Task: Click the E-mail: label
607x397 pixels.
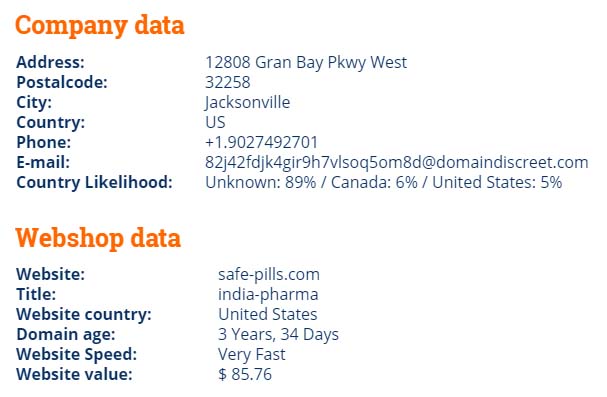Action: (x=43, y=163)
